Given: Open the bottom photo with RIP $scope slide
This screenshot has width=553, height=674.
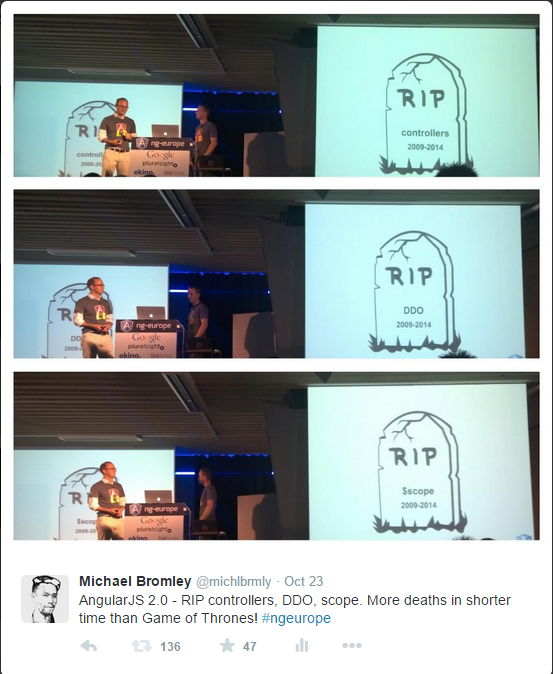Looking at the screenshot, I should click(x=276, y=456).
